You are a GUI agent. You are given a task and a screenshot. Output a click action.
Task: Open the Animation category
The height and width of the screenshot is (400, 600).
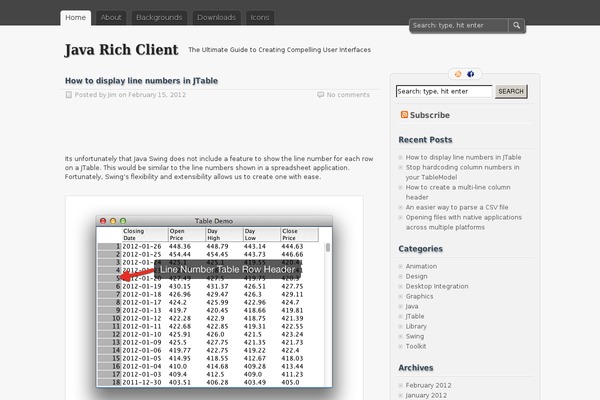tap(421, 266)
